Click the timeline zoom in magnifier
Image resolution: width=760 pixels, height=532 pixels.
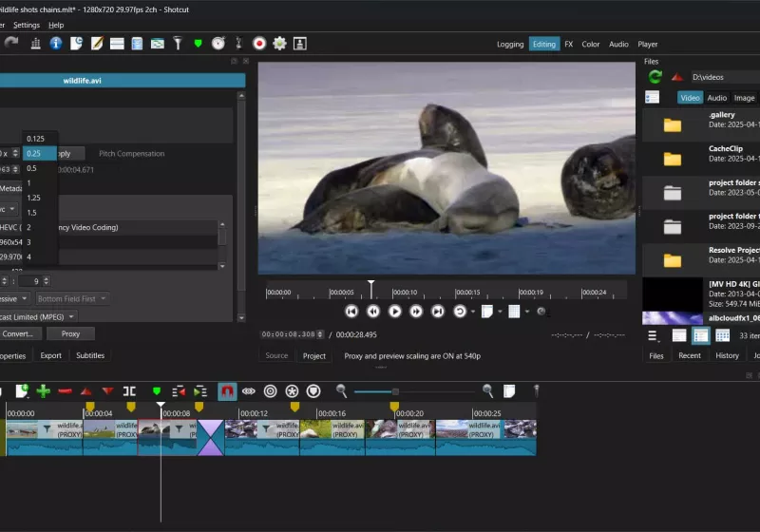(x=487, y=391)
